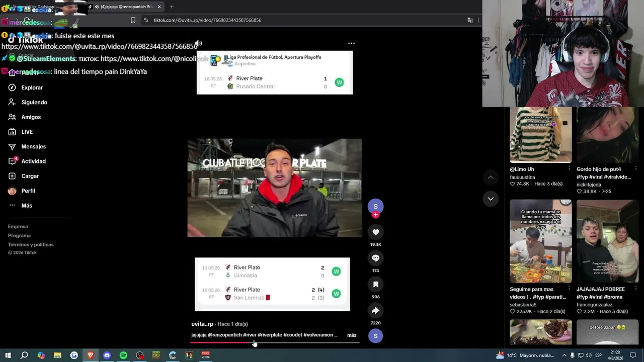The image size is (644, 362).
Task: Open the Amigos section
Action: coord(25,117)
